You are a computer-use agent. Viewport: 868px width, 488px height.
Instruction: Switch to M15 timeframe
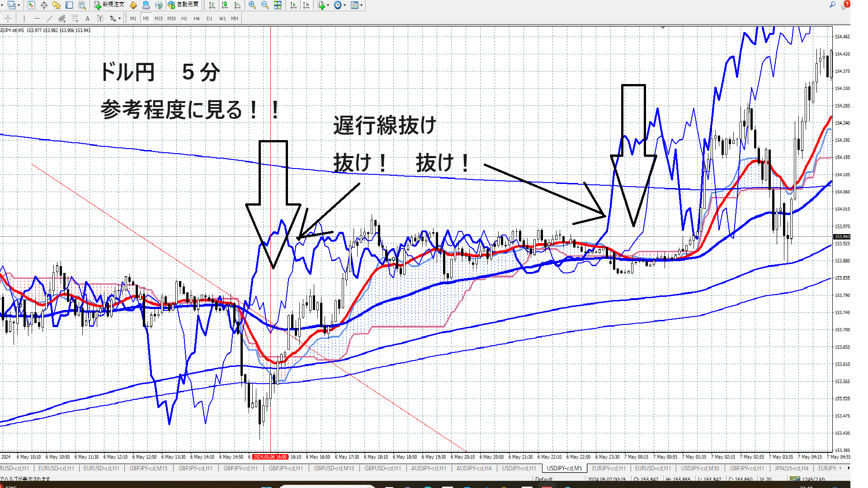click(x=159, y=19)
